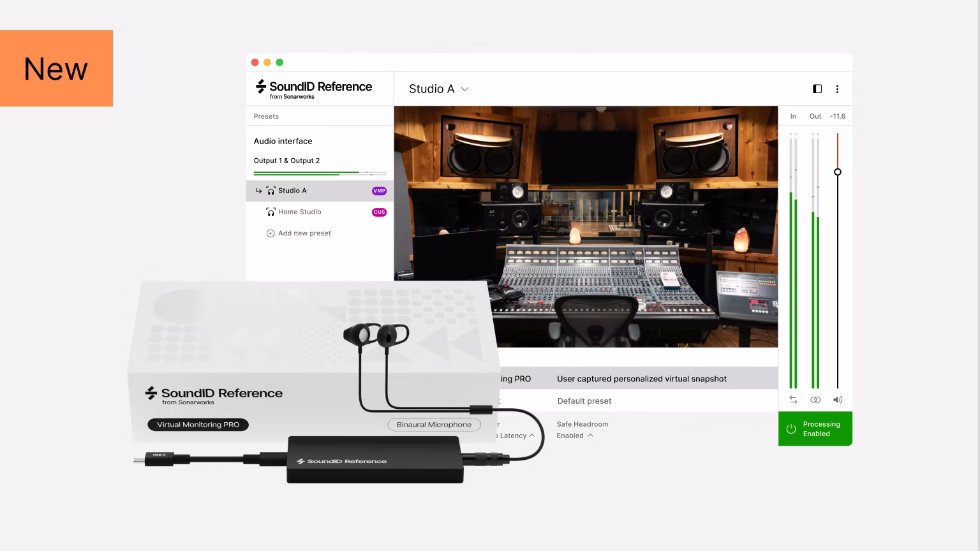Click the plus icon beside Add new preset
The image size is (980, 551).
pos(271,233)
